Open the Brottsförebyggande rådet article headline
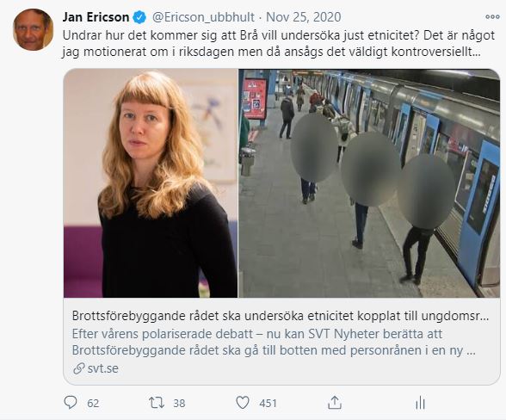Screen dimensions: 506x420 tap(281, 316)
